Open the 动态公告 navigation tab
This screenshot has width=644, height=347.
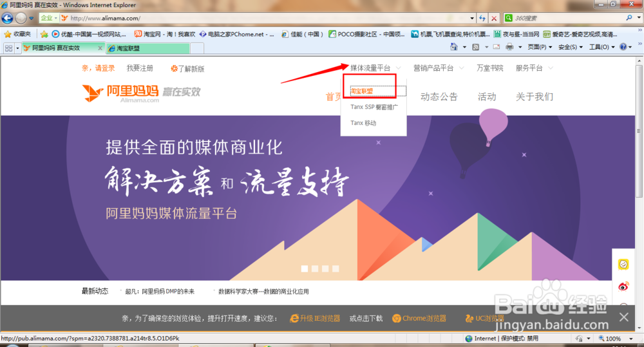pyautogui.click(x=439, y=97)
